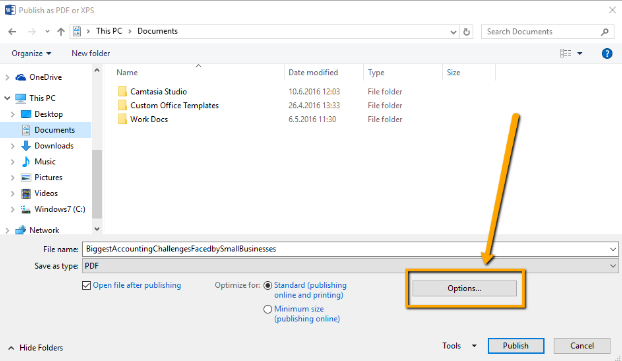Click the navigation pane scrollbar thumb
This screenshot has width=622, height=361.
[x=97, y=184]
